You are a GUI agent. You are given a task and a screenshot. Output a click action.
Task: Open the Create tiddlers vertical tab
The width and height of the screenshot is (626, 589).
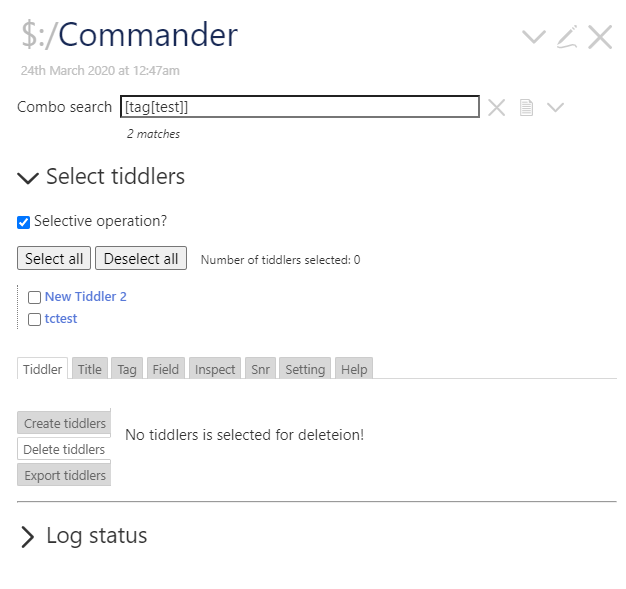point(64,422)
